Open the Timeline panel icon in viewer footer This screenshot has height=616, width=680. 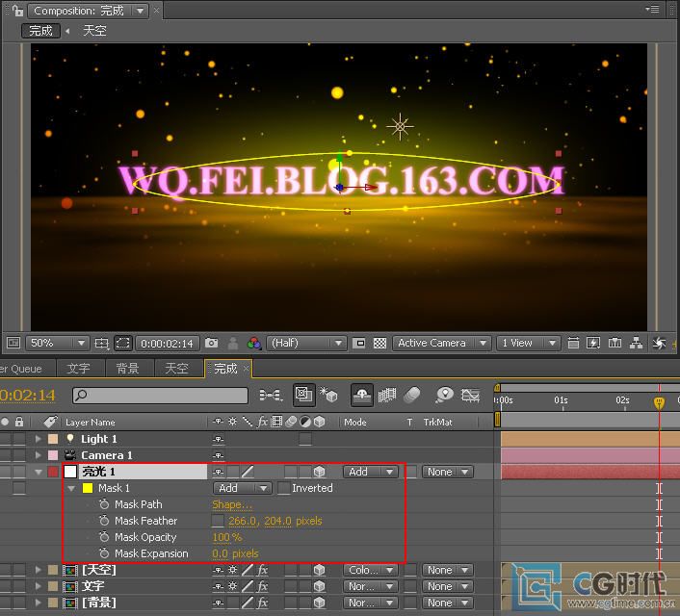[615, 344]
